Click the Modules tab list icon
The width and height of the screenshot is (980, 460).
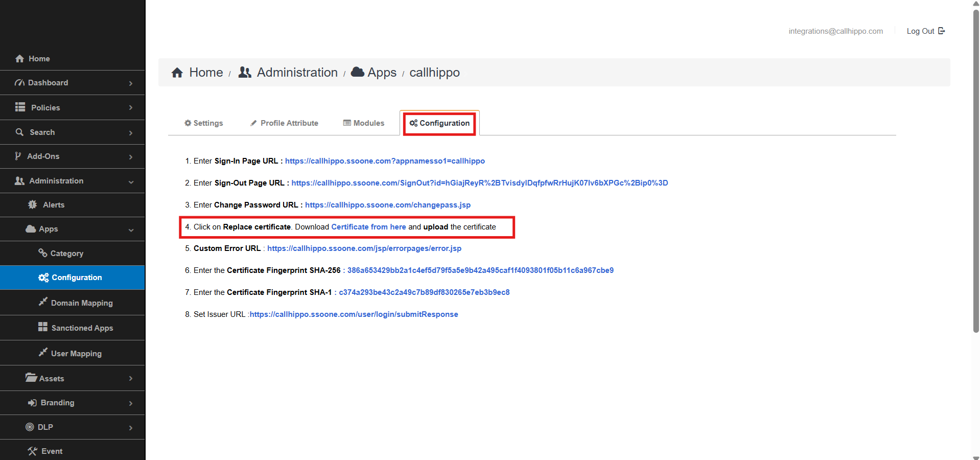[x=347, y=123]
